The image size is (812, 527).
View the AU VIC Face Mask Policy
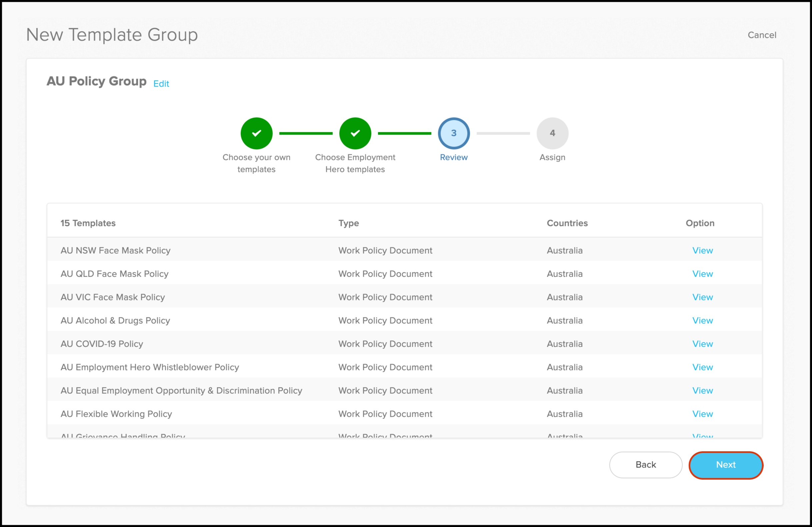702,297
